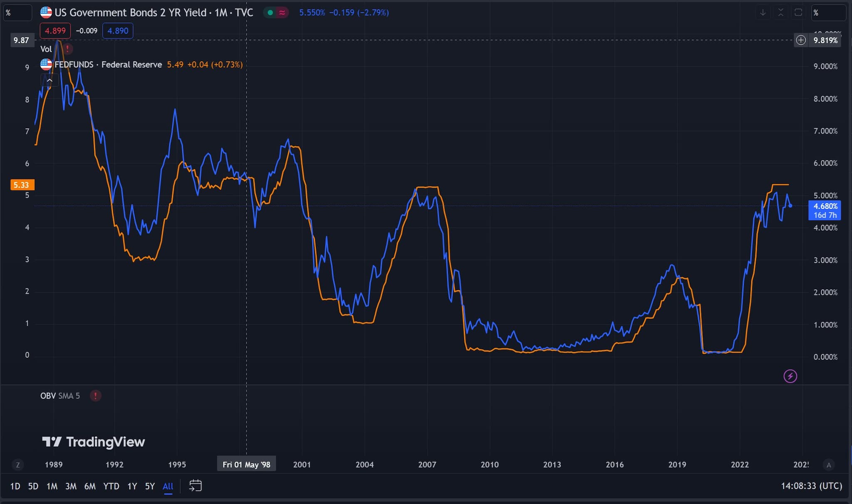852x504 pixels.
Task: Click the OBV indicator error warning icon
Action: click(x=95, y=396)
